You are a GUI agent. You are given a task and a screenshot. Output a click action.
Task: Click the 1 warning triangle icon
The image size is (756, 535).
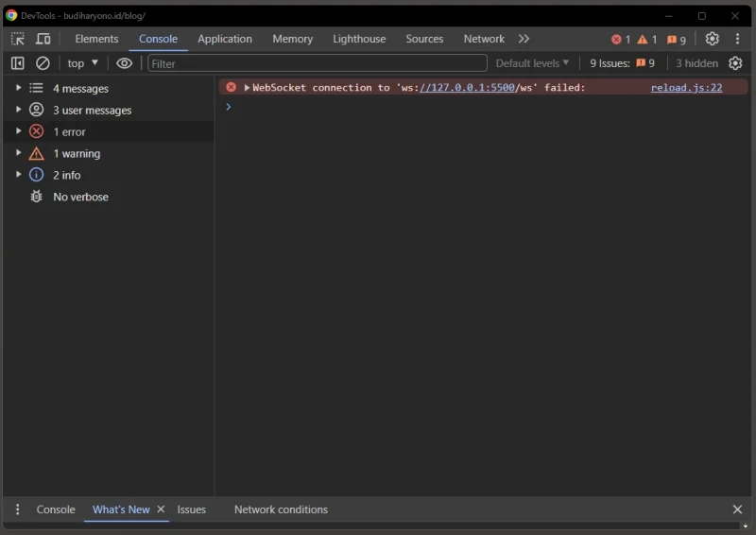tap(36, 153)
